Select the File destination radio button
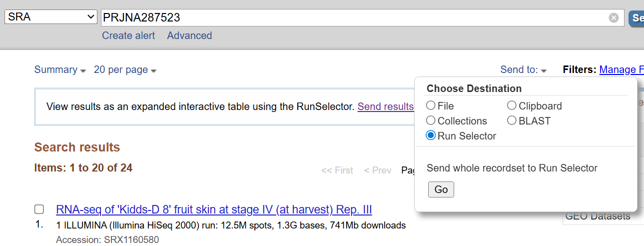Image resolution: width=644 pixels, height=246 pixels. pos(431,105)
